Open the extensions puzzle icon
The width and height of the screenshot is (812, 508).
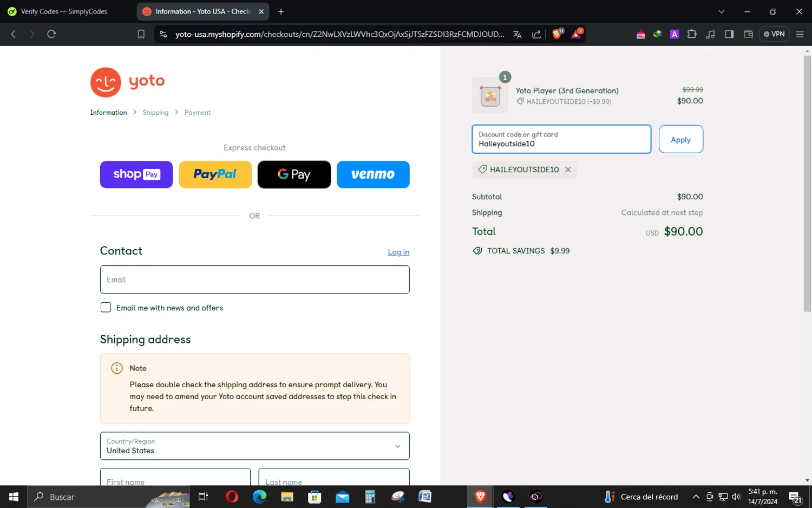point(692,34)
